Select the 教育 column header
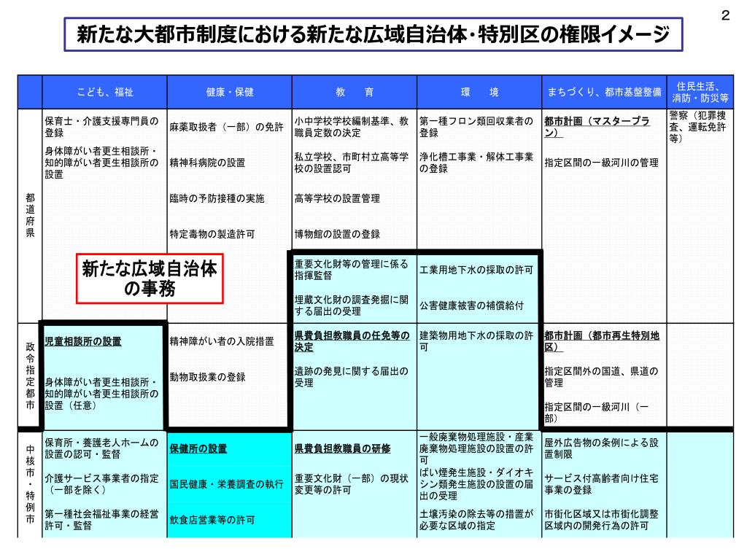 (355, 92)
